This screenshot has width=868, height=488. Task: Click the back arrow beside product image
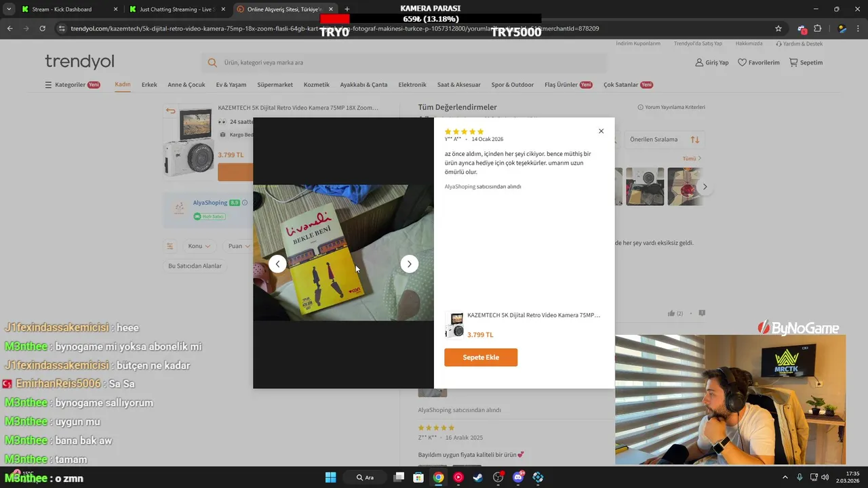pyautogui.click(x=170, y=111)
